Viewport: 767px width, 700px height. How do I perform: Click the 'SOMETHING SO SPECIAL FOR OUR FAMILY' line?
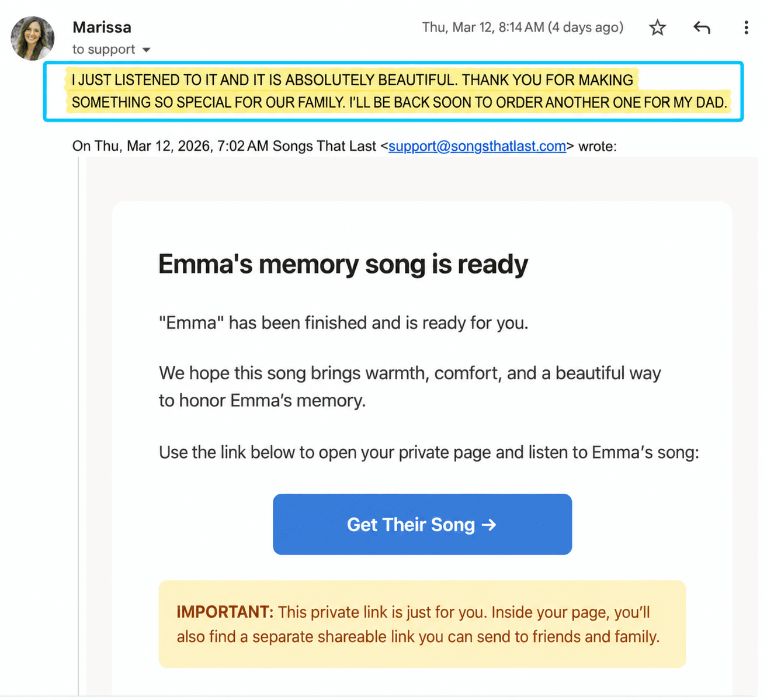pos(399,103)
